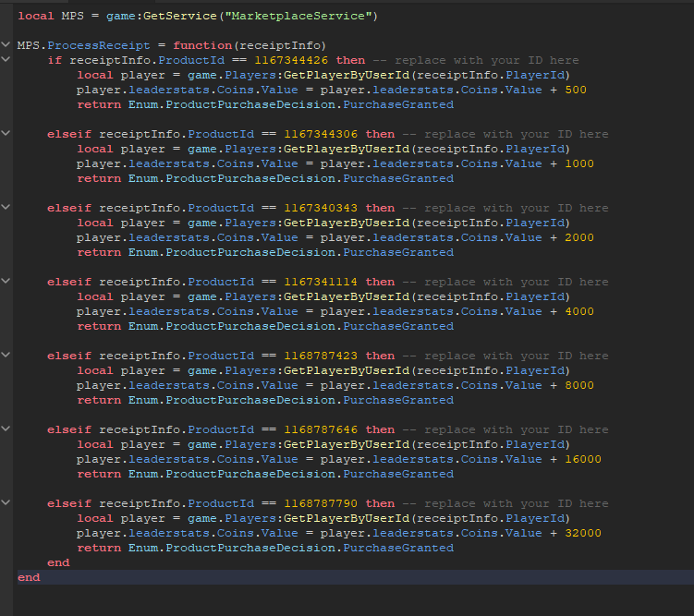Click the product ID 1167344306

pos(321,134)
